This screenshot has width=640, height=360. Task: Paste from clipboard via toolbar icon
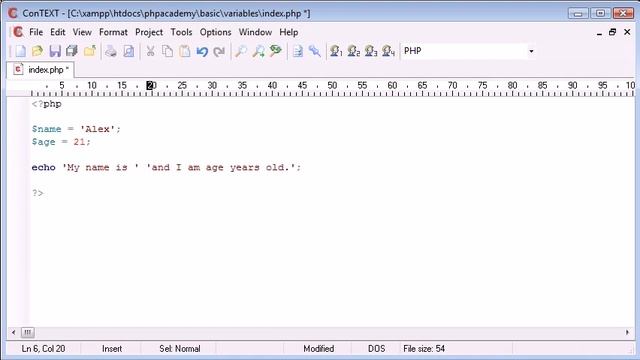pyautogui.click(x=185, y=51)
